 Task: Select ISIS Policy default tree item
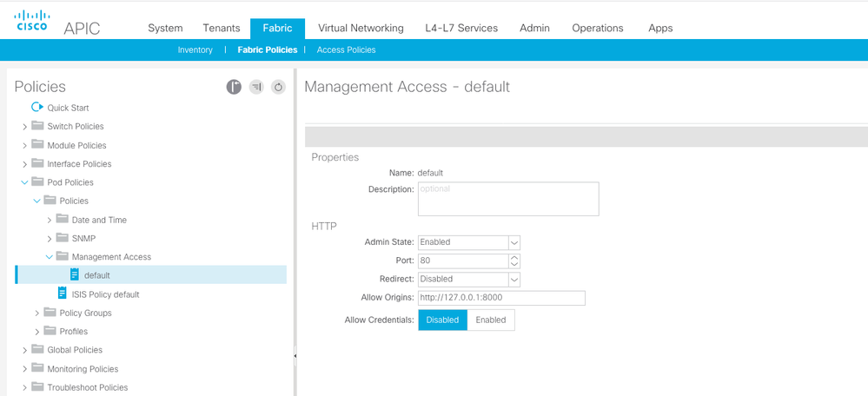pos(106,294)
